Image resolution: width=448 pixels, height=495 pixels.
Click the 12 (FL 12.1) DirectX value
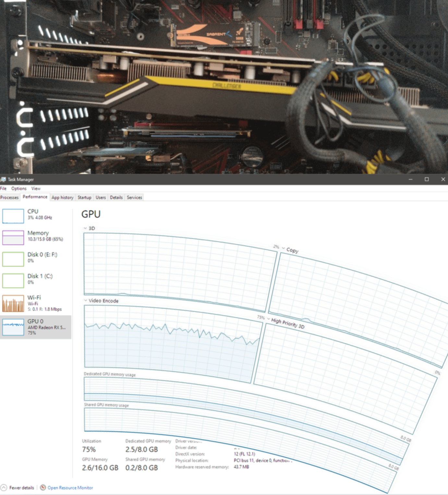coord(244,454)
